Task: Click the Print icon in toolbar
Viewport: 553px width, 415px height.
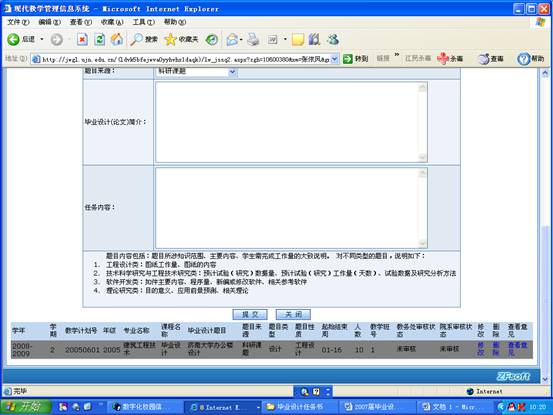Action: 253,39
